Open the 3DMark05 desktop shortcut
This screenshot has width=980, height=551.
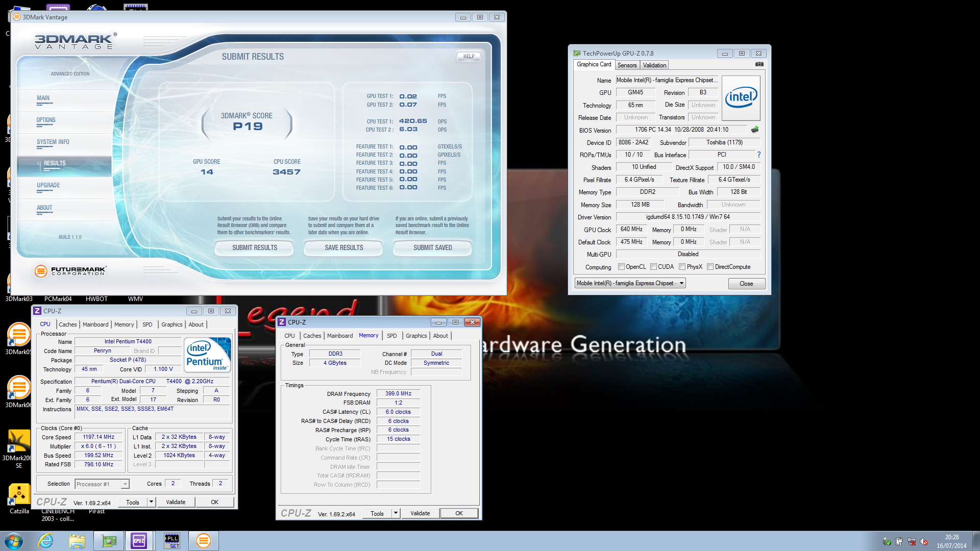click(x=19, y=339)
